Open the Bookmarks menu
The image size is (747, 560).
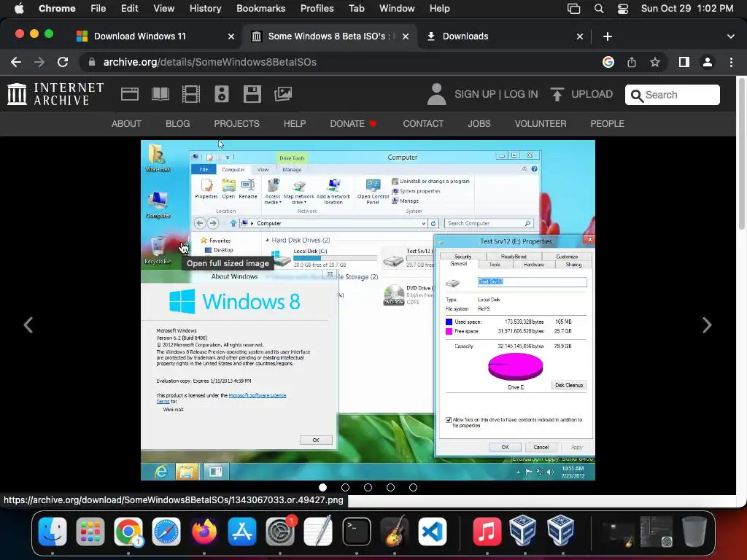[x=260, y=9]
